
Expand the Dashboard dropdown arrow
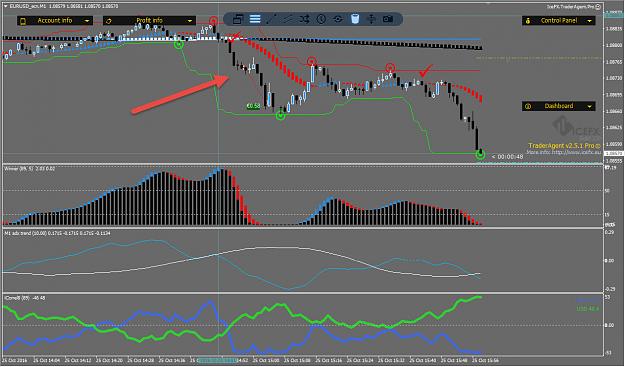pos(590,106)
